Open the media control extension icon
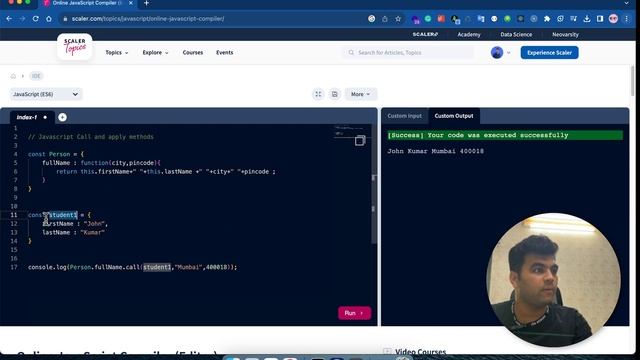Viewport: 640px width, 360px height. tap(573, 19)
